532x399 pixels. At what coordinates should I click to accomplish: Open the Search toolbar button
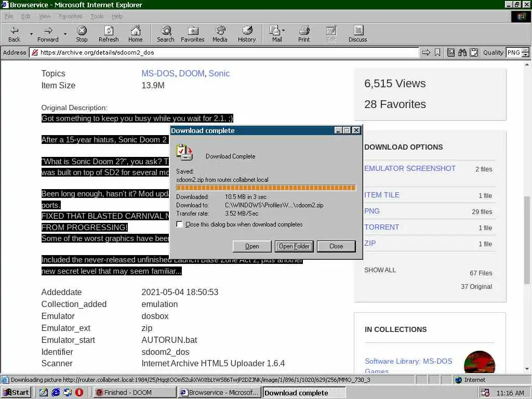pos(166,34)
